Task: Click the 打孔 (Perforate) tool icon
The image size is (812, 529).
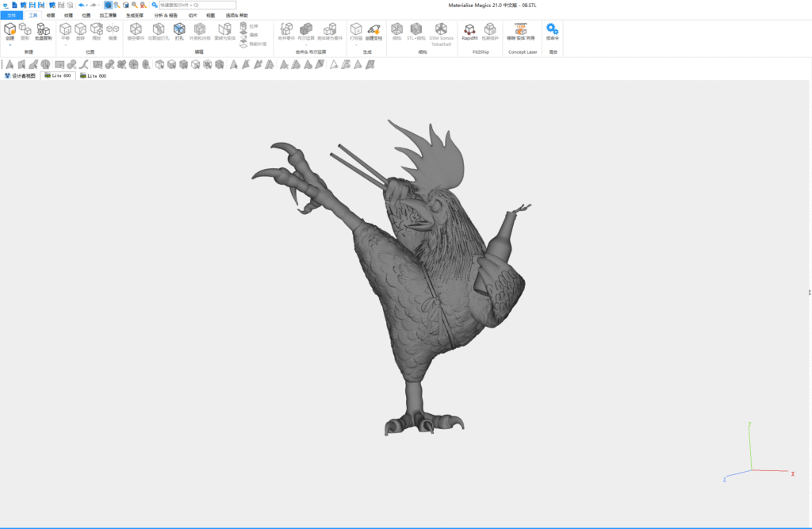Action: click(178, 30)
